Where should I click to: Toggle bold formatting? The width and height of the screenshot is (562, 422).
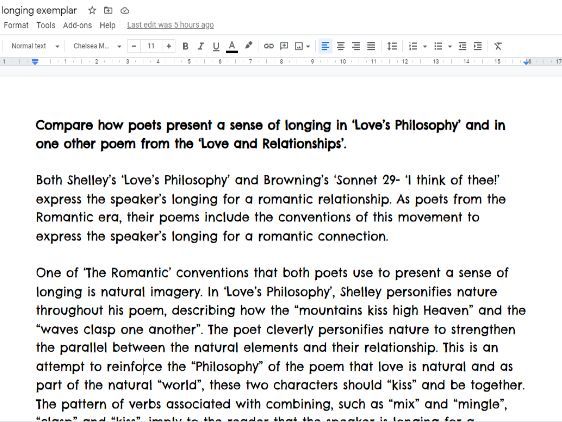185,46
